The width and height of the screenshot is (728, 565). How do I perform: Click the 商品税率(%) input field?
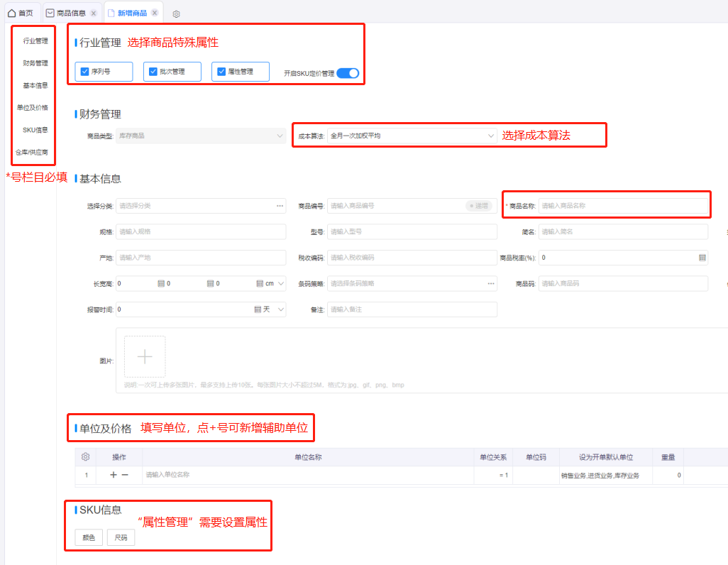coord(623,258)
